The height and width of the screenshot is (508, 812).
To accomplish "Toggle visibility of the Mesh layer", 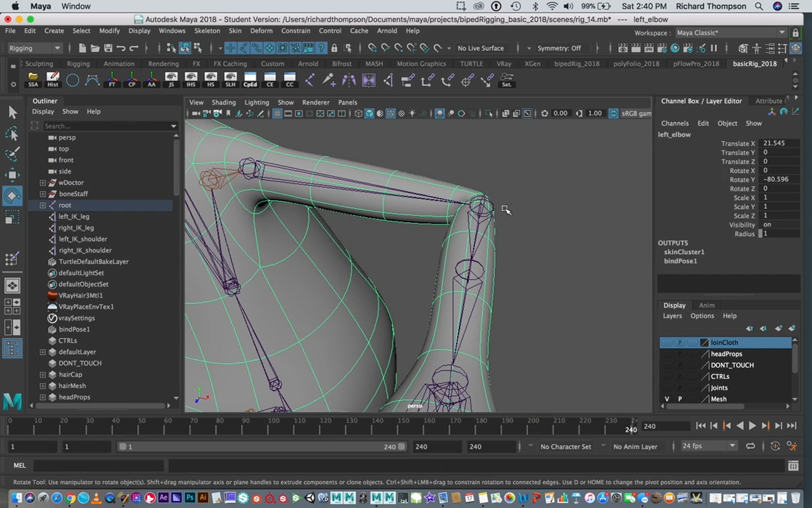I will [x=667, y=399].
